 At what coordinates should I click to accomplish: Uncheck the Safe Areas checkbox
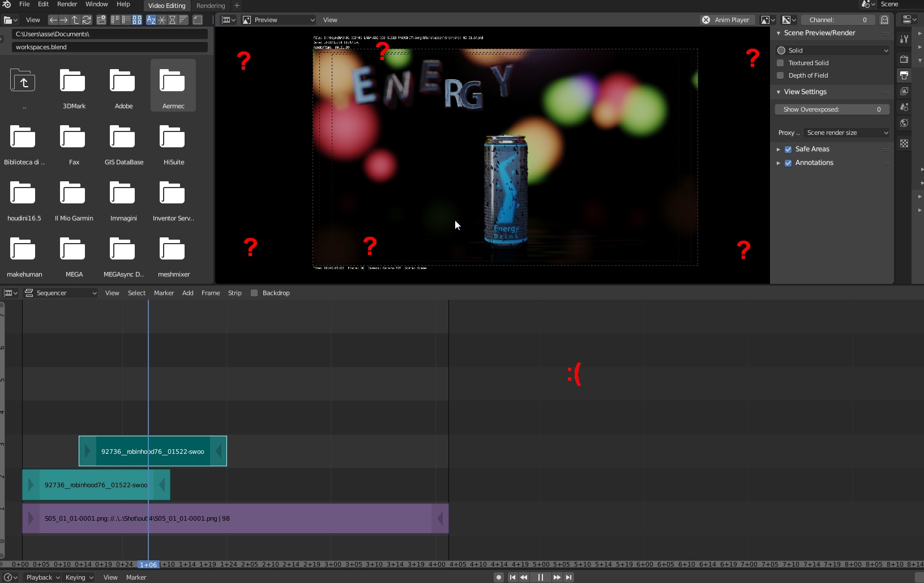click(x=788, y=149)
